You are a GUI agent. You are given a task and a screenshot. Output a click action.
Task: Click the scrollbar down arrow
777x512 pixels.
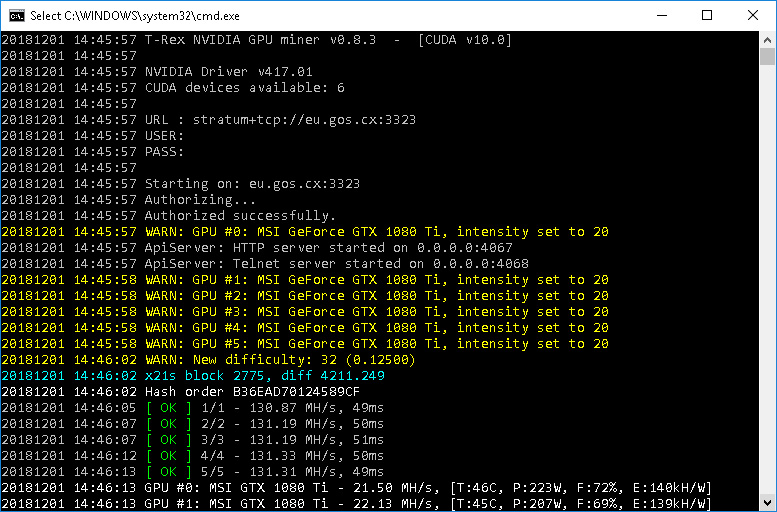(x=767, y=503)
